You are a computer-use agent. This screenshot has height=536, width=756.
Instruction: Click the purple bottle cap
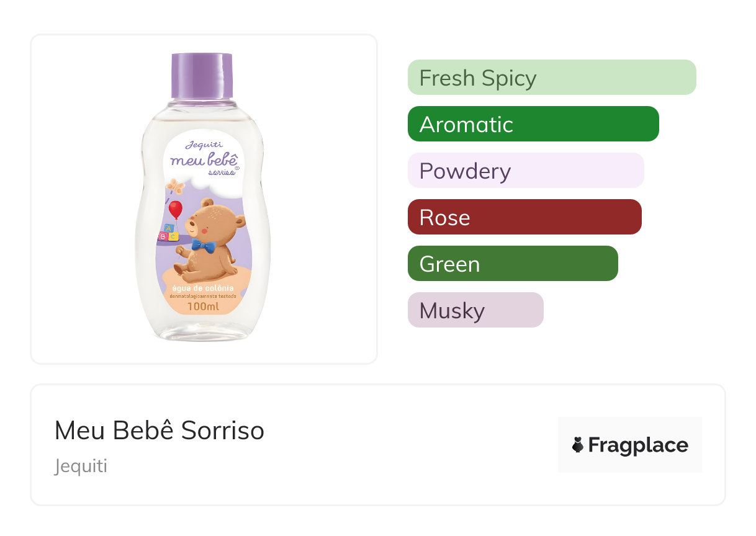202,76
